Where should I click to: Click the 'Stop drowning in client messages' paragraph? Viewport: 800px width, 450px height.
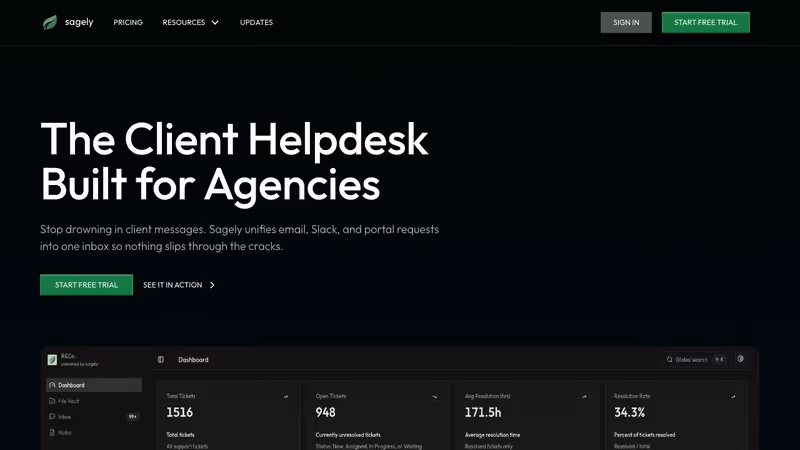239,238
